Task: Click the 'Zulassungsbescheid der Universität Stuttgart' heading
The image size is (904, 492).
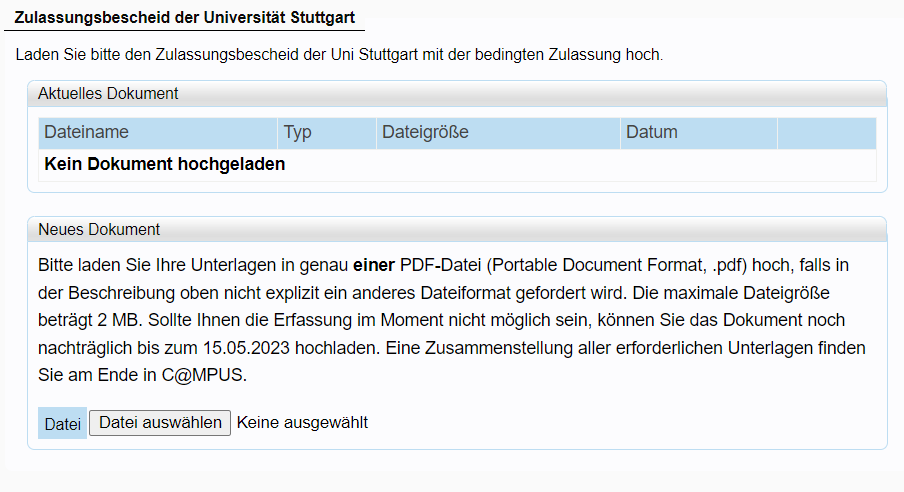Action: (x=184, y=17)
